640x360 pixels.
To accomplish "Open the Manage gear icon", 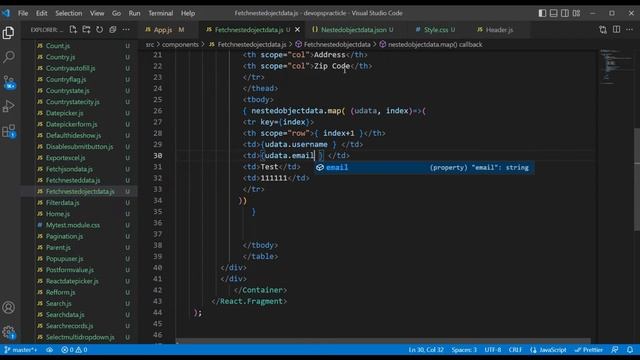I will pos(9,332).
